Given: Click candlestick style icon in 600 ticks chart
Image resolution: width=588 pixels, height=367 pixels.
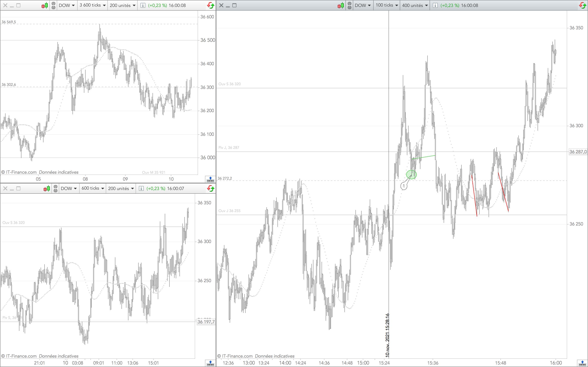Looking at the screenshot, I should [47, 188].
